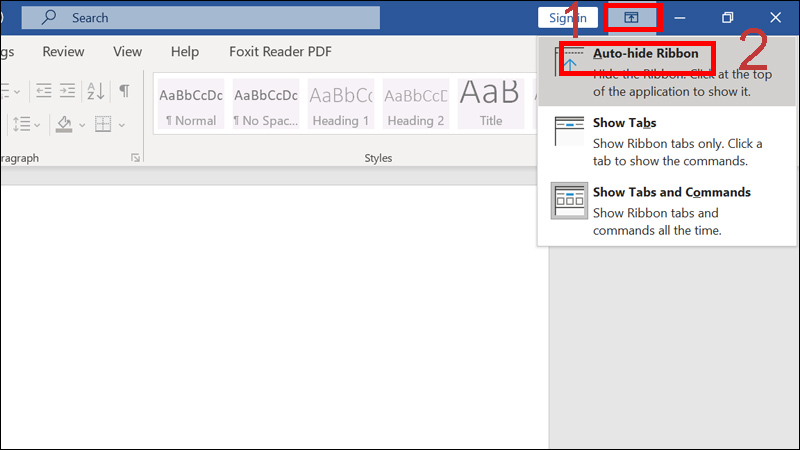Click the Ribbon Display Options icon
Image resolution: width=800 pixels, height=450 pixels.
pyautogui.click(x=631, y=18)
